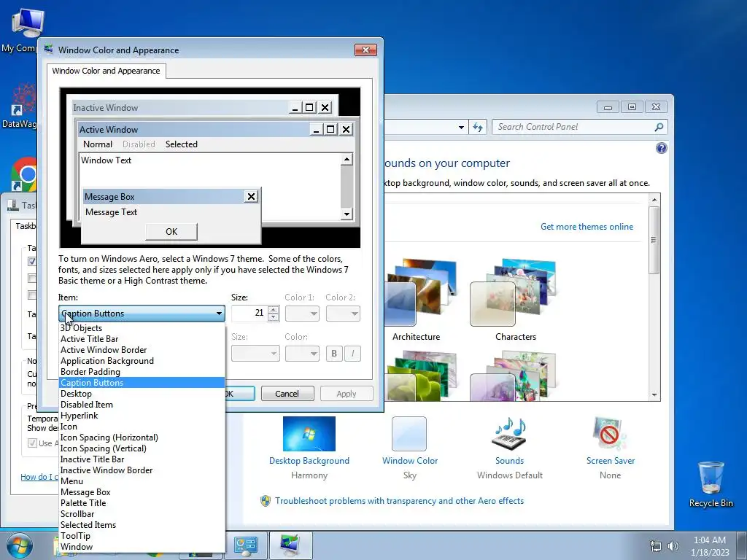Select the Chrome desktop shortcut icon

[24, 174]
